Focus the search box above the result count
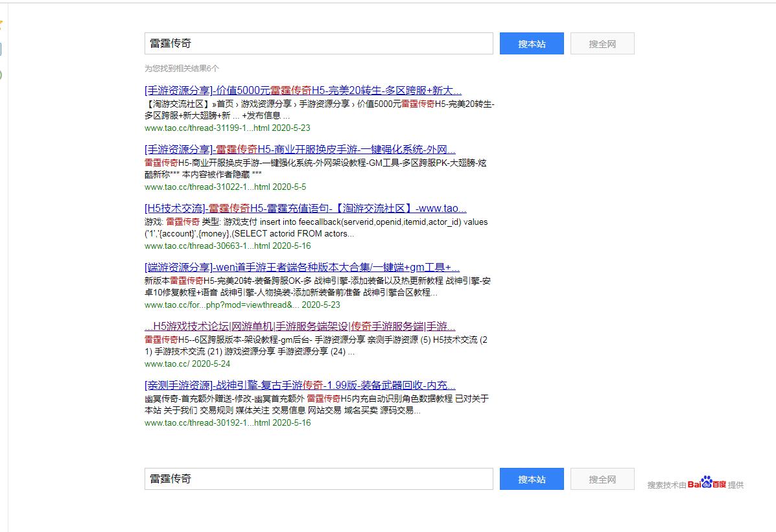776x532 pixels. pos(318,43)
